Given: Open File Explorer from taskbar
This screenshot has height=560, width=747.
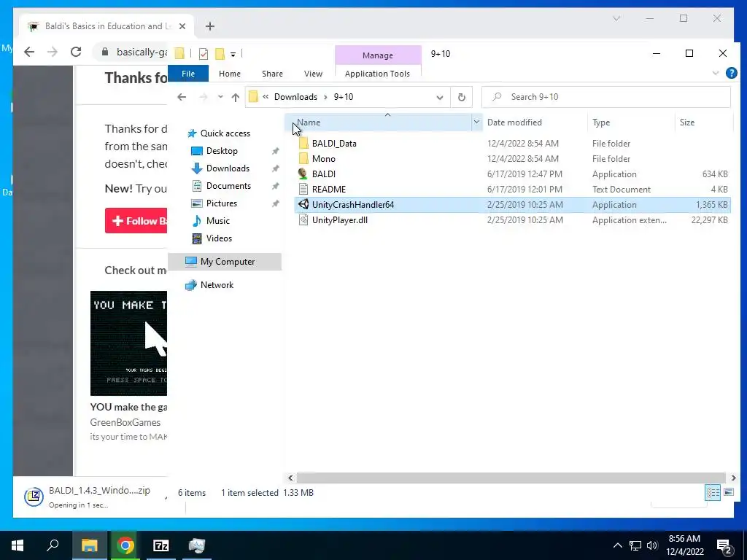Looking at the screenshot, I should pos(89,545).
